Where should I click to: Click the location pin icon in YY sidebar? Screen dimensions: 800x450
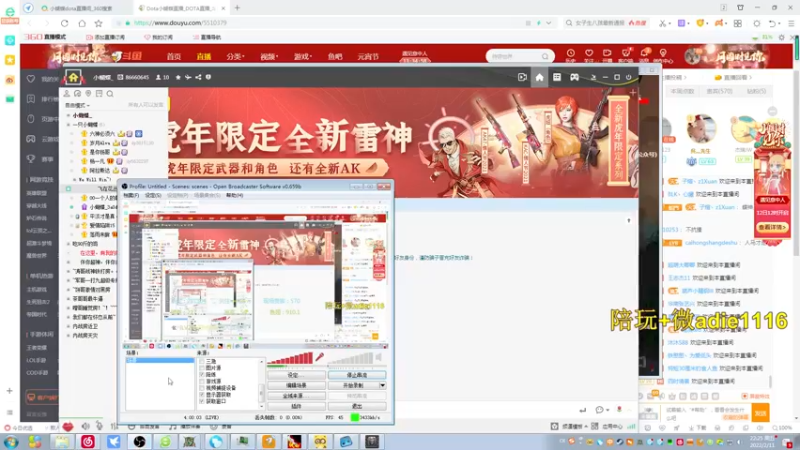click(88, 94)
